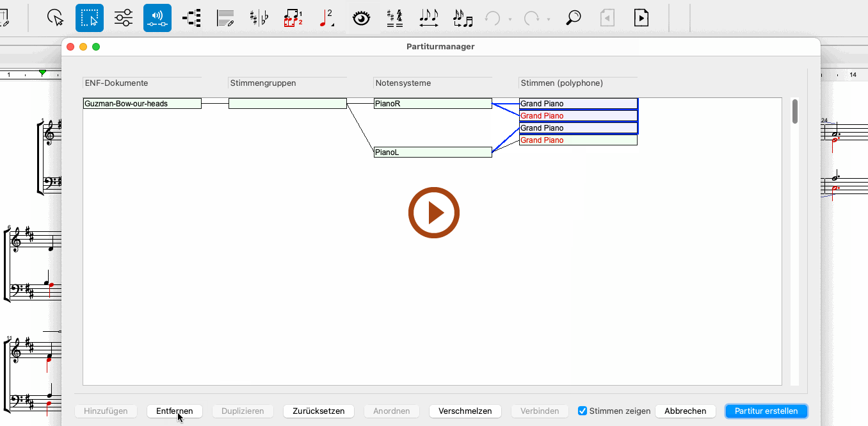Select the arrow pointer tool
The width and height of the screenshot is (868, 426).
click(x=56, y=18)
